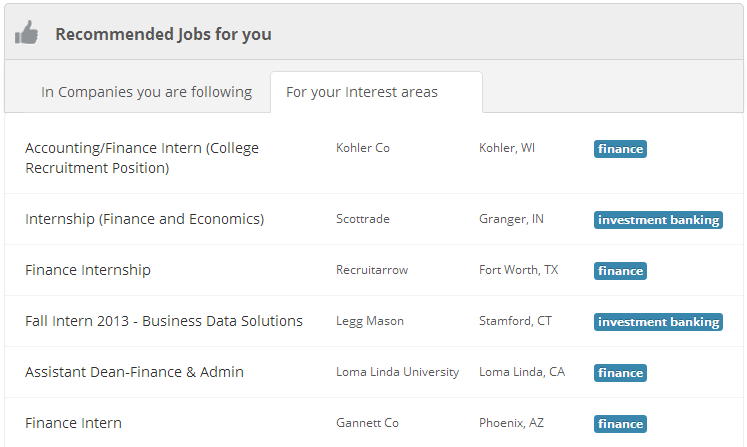Open Fall Intern 2013 Business Data Solutions

pyautogui.click(x=164, y=321)
